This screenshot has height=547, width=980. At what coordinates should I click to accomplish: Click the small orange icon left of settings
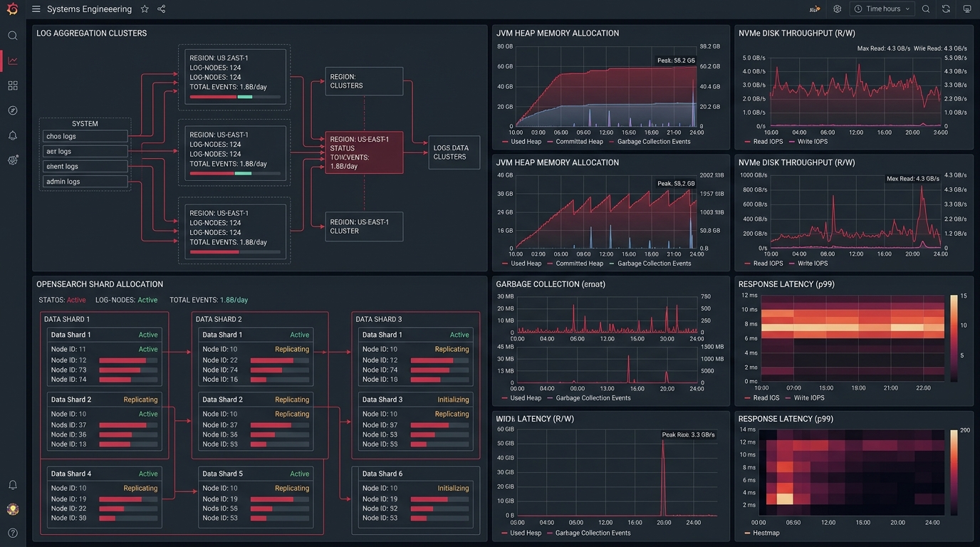(x=815, y=9)
